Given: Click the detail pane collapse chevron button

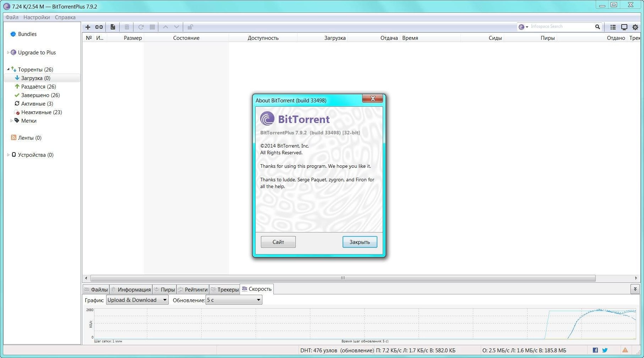Looking at the screenshot, I should pyautogui.click(x=635, y=289).
